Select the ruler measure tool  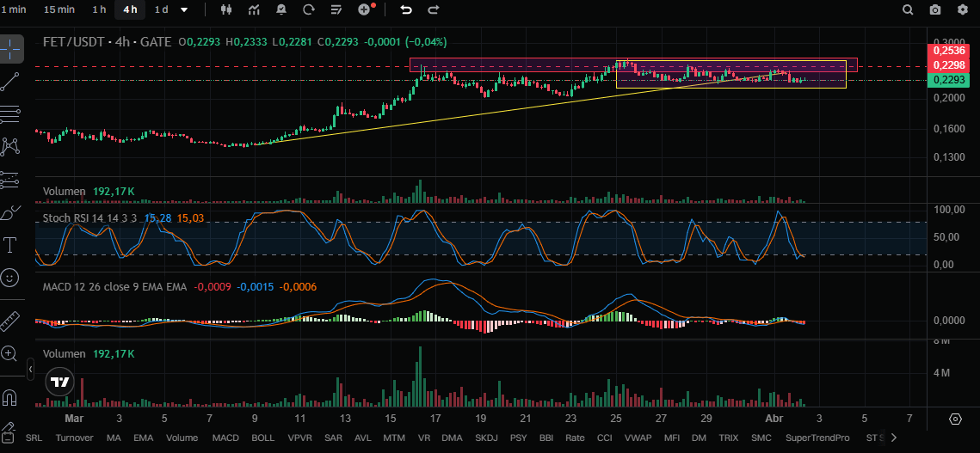click(x=11, y=321)
